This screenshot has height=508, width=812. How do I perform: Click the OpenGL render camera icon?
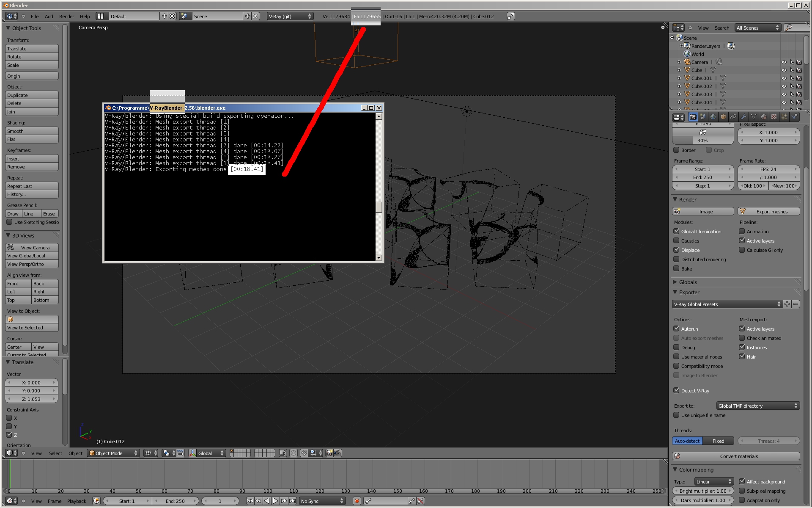click(x=329, y=453)
